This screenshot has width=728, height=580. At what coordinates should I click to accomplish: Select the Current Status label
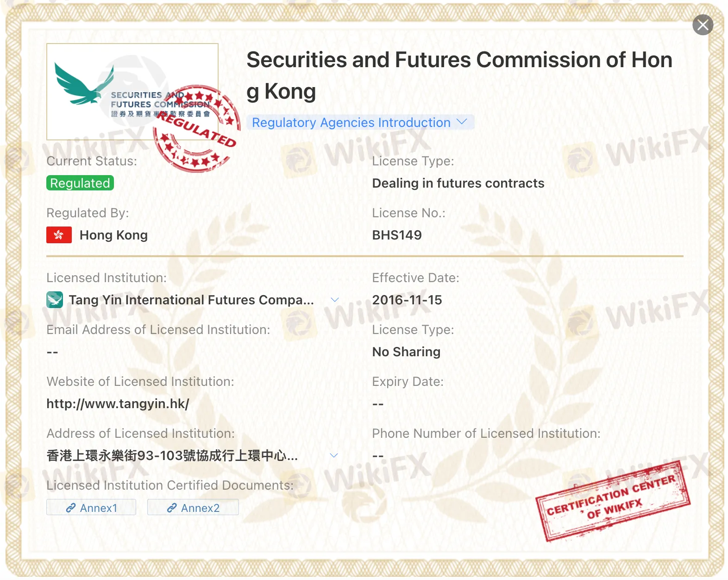coord(91,161)
